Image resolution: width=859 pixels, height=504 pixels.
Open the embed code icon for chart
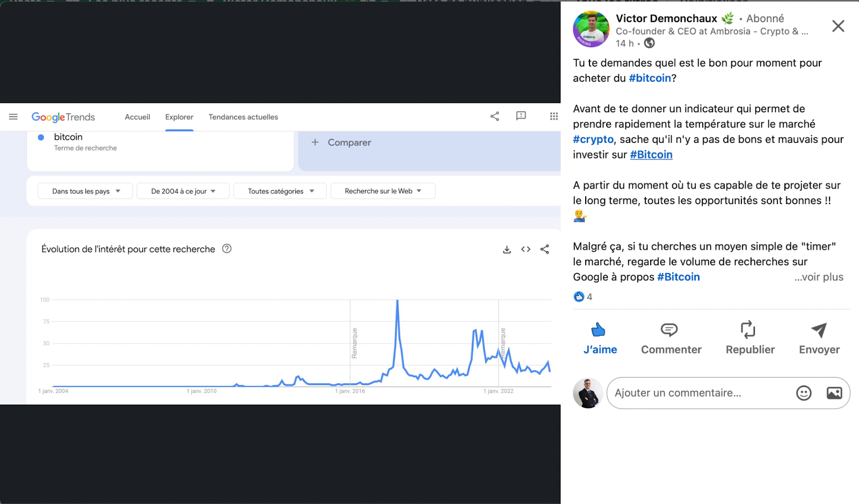coord(526,249)
